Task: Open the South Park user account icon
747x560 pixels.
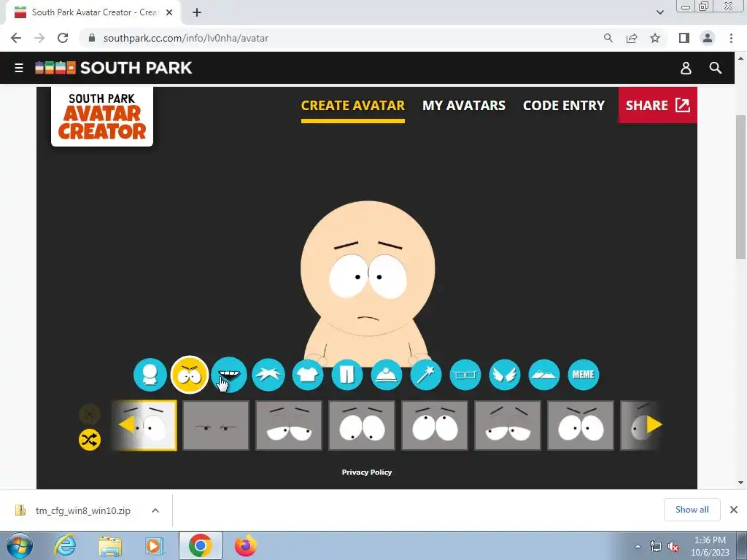Action: [686, 68]
